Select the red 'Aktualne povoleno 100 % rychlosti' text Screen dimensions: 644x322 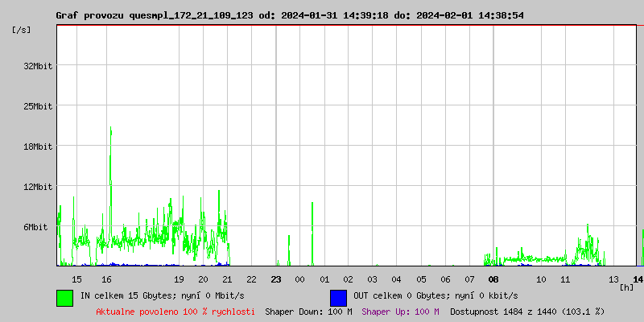(x=175, y=312)
